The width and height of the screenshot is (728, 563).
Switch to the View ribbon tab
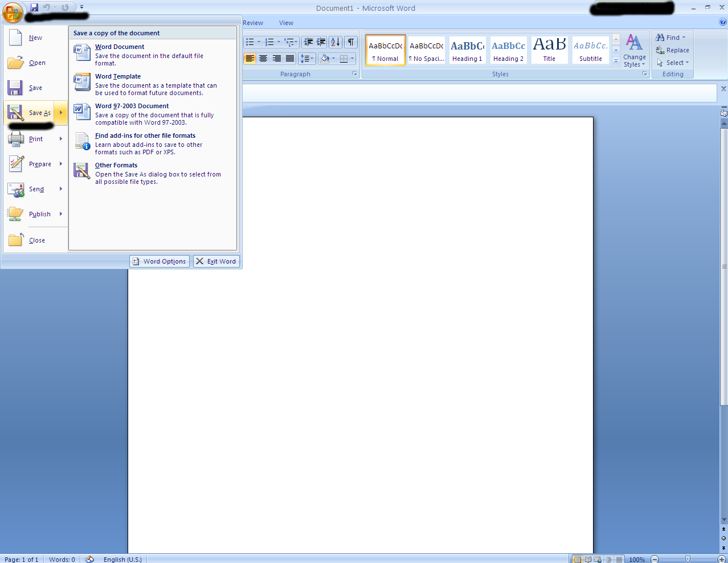[x=286, y=23]
